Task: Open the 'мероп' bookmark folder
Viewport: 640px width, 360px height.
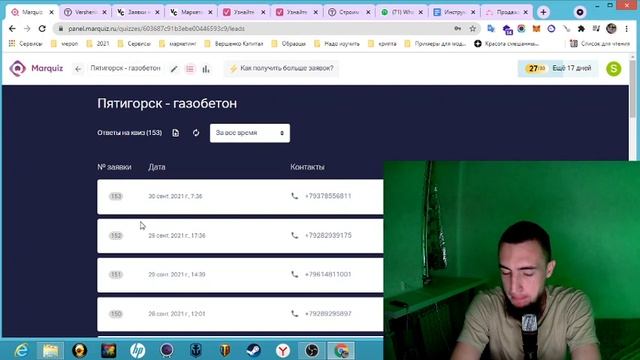Action: [x=64, y=44]
